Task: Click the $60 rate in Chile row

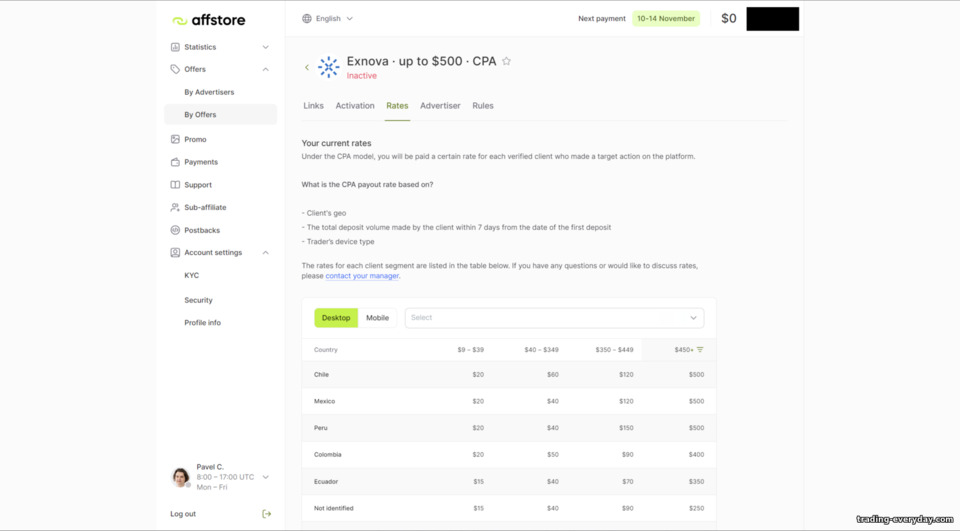Action: click(x=553, y=375)
